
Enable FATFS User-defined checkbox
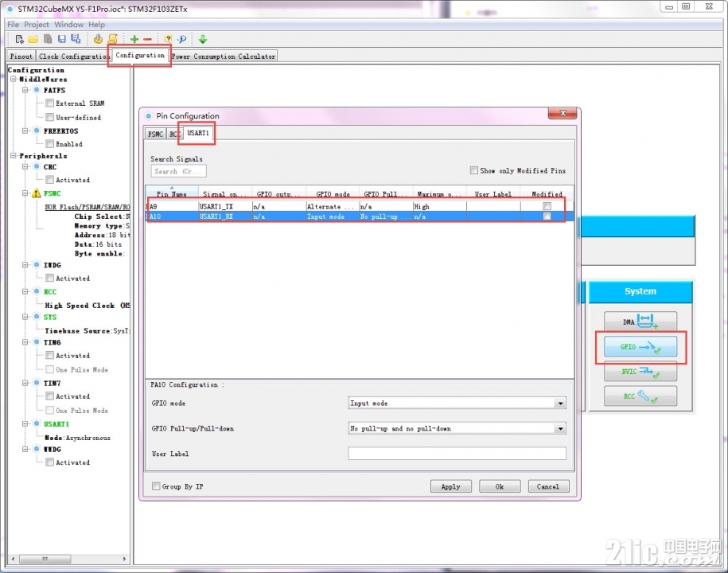49,118
